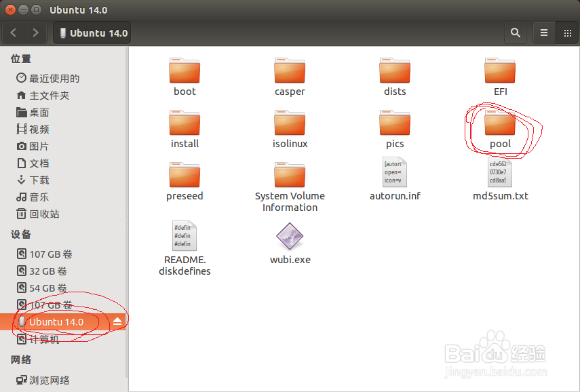Open the first 107 GB 卷 volume
This screenshot has width=580, height=392.
44,254
